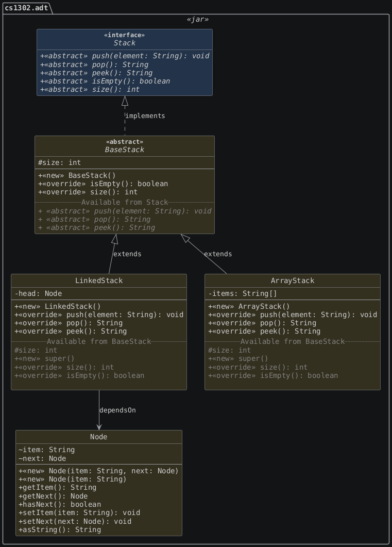Click the cs1302.adt package tab label
392x547 pixels.
tap(26, 8)
